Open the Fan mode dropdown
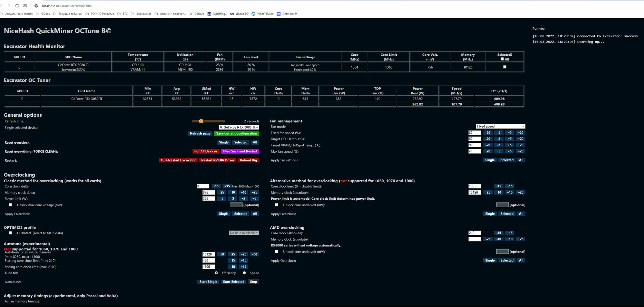This screenshot has height=307, width=644. click(x=500, y=126)
